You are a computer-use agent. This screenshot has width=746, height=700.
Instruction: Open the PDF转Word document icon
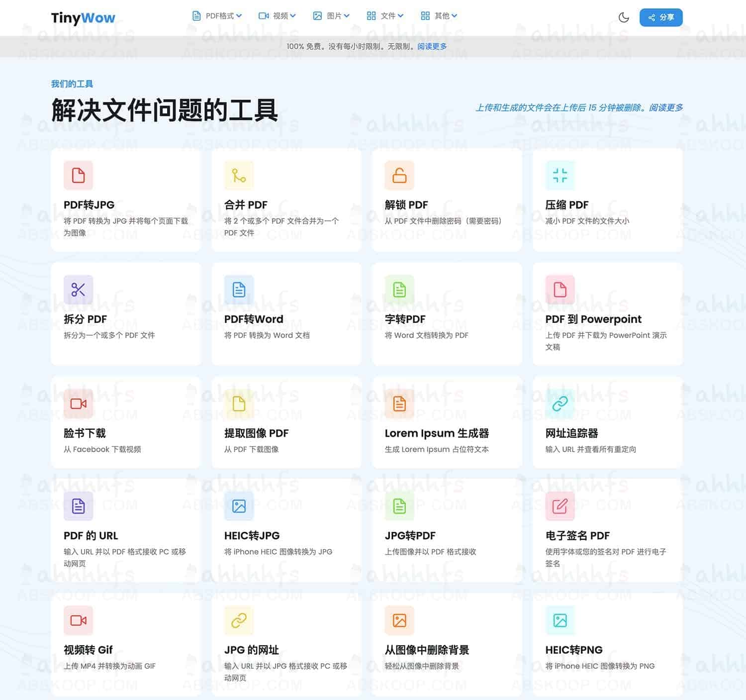[x=239, y=290]
